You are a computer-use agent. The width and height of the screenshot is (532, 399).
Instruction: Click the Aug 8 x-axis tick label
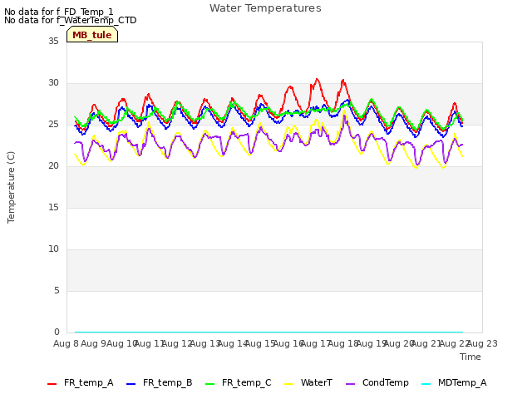[66, 343]
